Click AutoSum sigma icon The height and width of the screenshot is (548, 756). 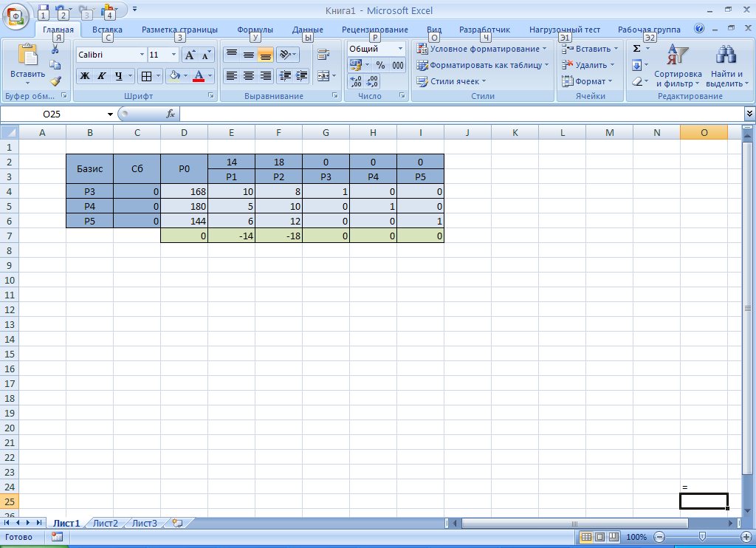click(x=636, y=49)
